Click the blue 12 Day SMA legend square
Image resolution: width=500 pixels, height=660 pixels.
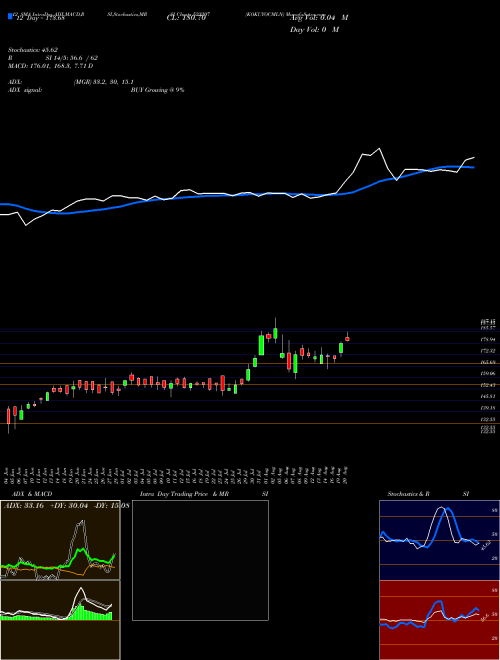pos(10,16)
